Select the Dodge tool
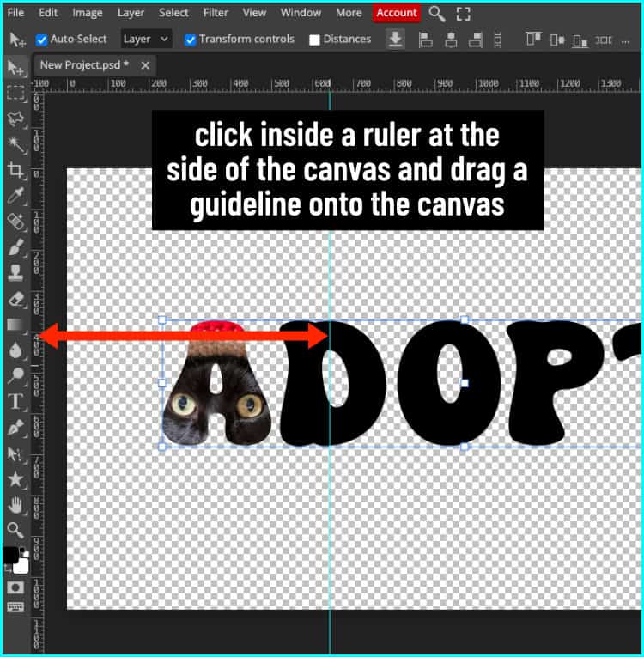 click(15, 375)
